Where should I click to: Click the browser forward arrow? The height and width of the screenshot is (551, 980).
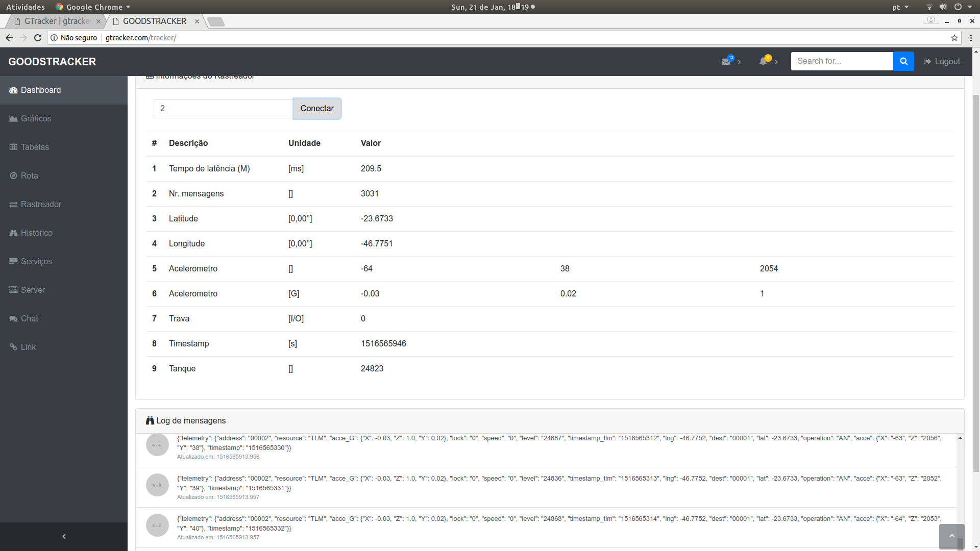tap(23, 38)
